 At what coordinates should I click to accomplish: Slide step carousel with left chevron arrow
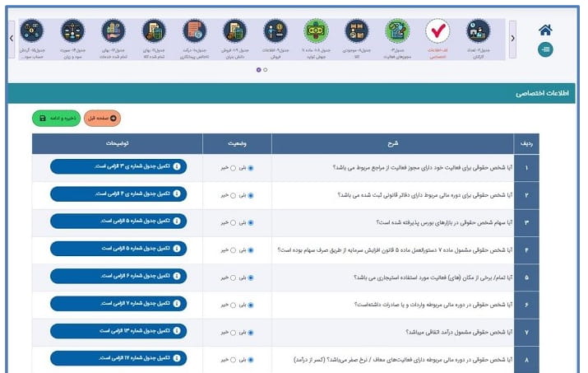click(x=12, y=39)
